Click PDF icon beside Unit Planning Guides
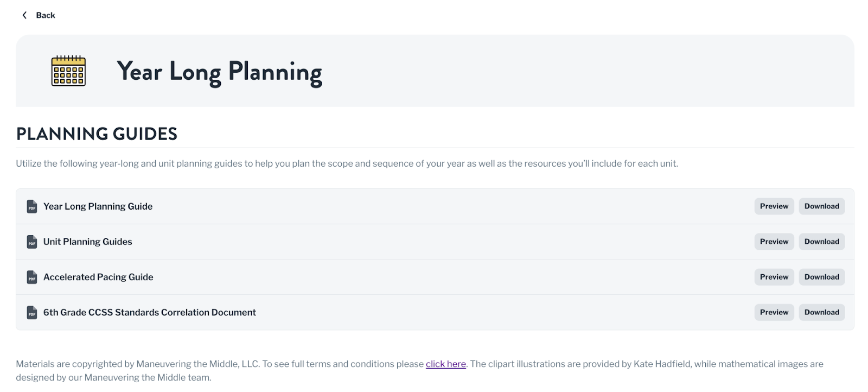Viewport: 868px width, 392px height. point(32,242)
